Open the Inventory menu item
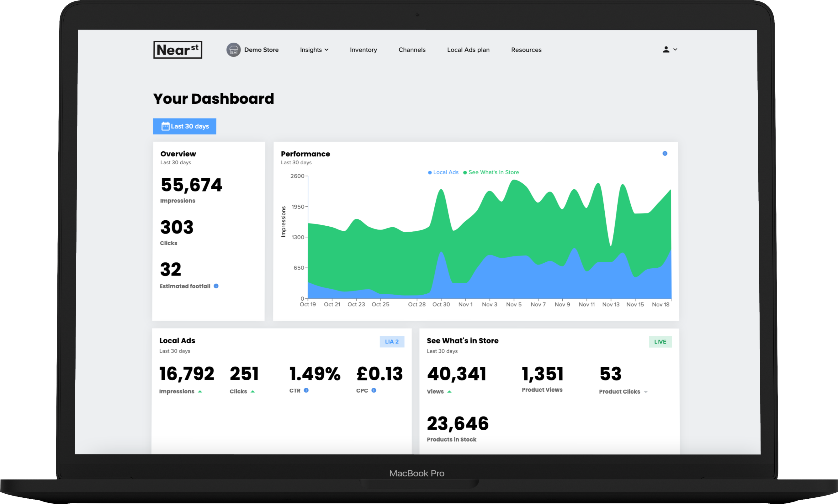This screenshot has width=838, height=504. click(363, 50)
